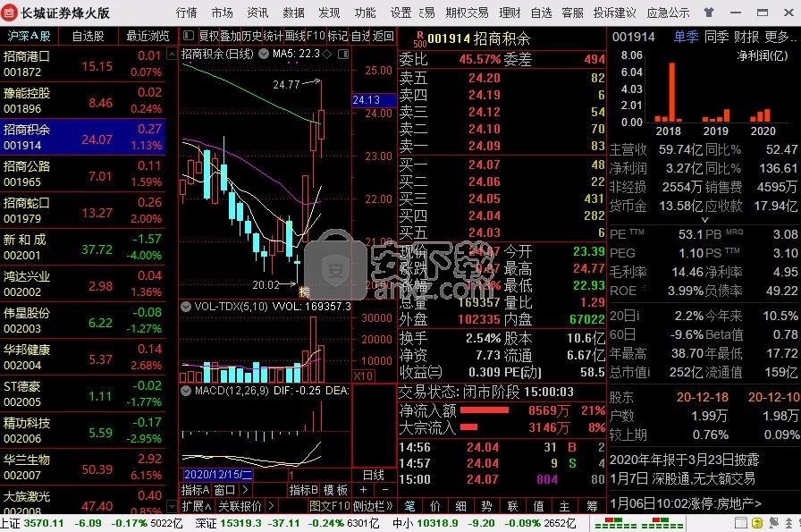Switch to the 最近浏览 tab
This screenshot has width=801, height=532.
(148, 36)
